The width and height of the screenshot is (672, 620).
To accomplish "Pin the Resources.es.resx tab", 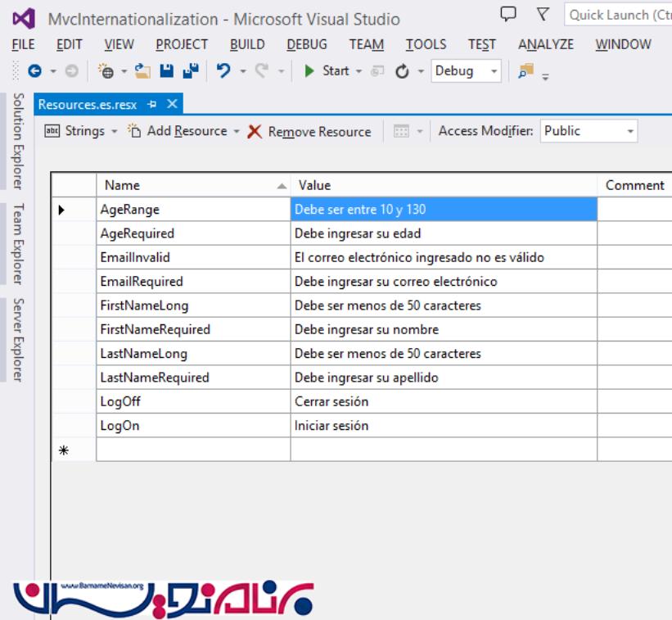I will 152,104.
